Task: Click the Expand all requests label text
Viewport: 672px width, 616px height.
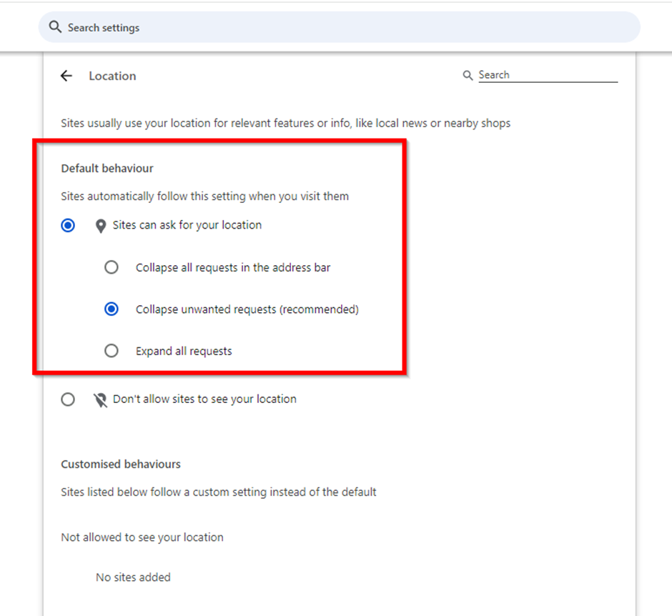Action: (184, 352)
